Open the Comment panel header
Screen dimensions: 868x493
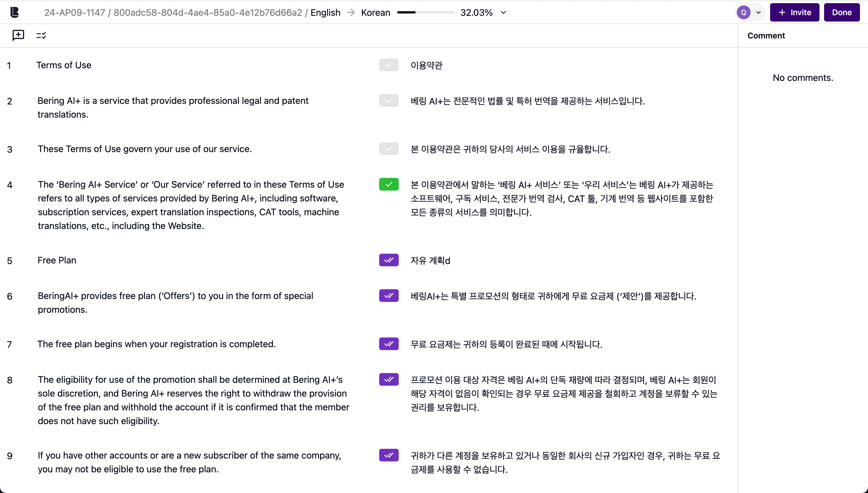coord(766,36)
